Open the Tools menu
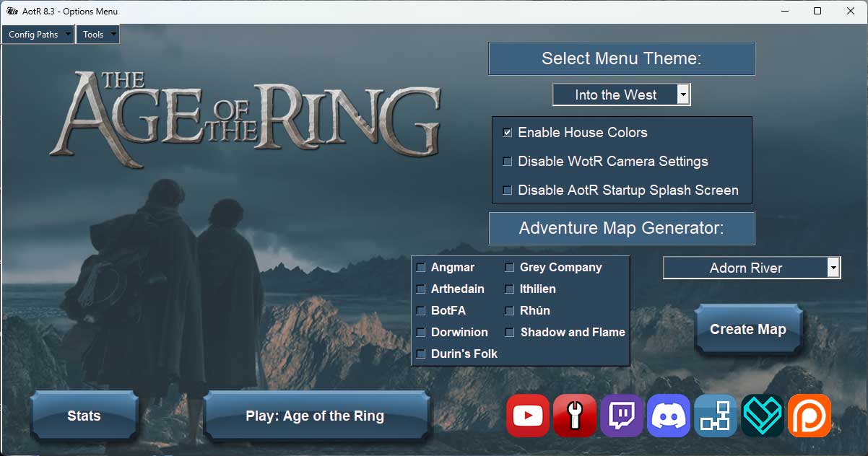 97,35
